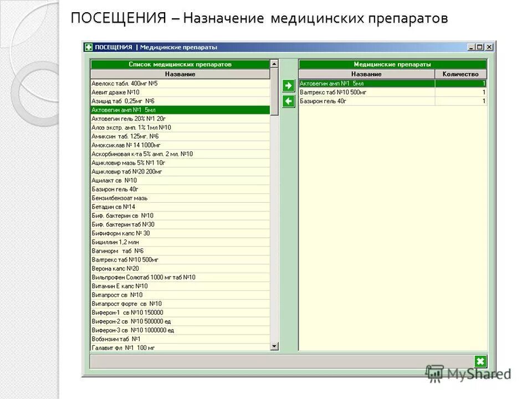Image resolution: width=532 pixels, height=399 pixels.
Task: Select Бензилбензоат мазь
Action: pos(180,198)
